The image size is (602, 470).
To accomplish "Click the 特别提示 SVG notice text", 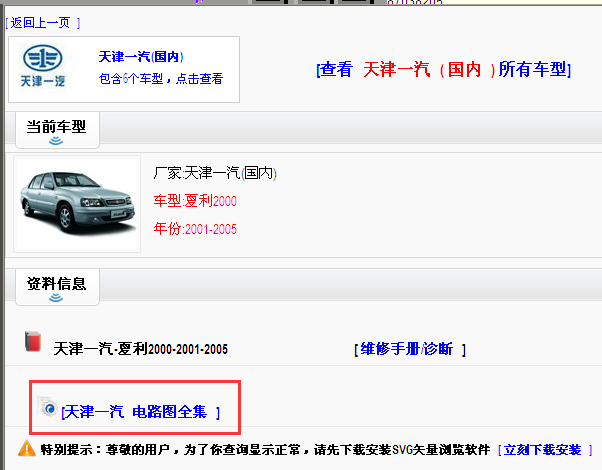I will (x=265, y=450).
